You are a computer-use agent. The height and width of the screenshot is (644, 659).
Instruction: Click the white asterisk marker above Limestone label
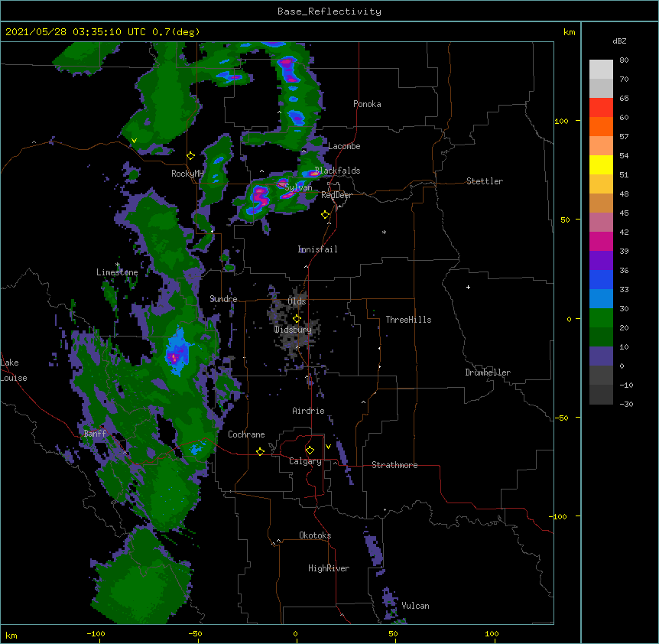pyautogui.click(x=117, y=265)
